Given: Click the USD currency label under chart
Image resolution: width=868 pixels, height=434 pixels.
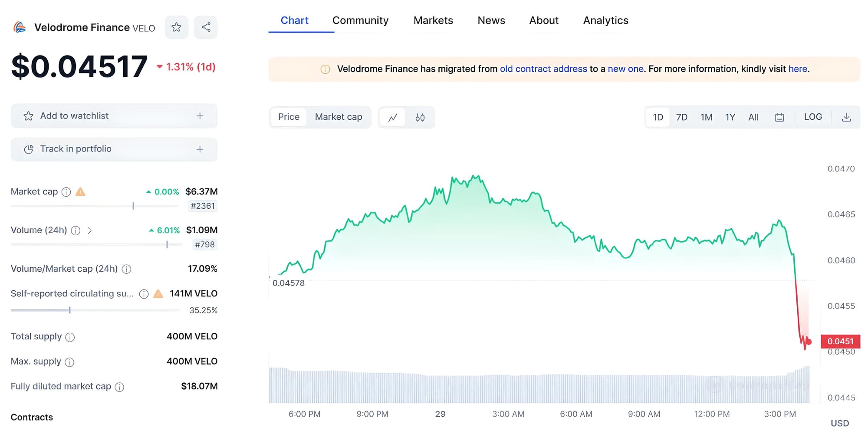Looking at the screenshot, I should pyautogui.click(x=840, y=424).
